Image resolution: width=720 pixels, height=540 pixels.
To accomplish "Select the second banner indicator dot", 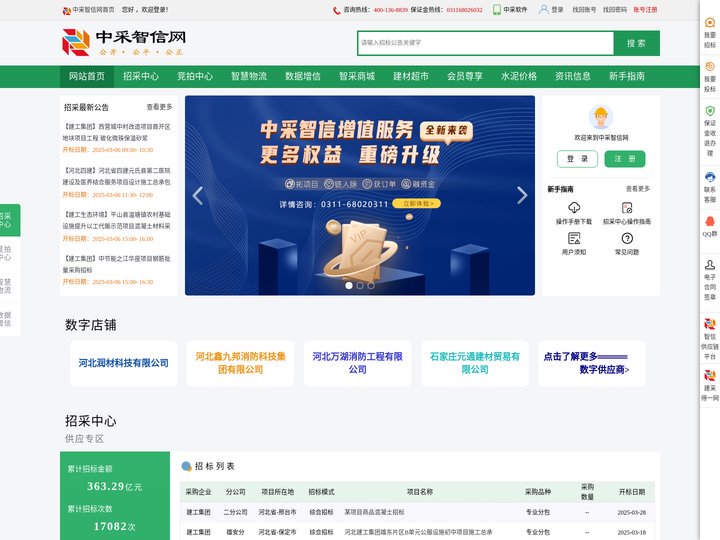I will tap(360, 286).
